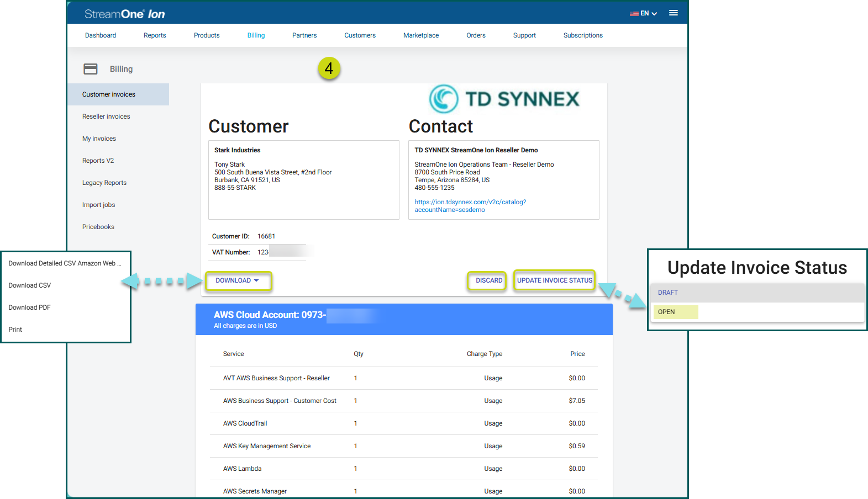Viewport: 868px width, 499px height.
Task: Click the AWS Cloud Account header
Action: click(x=404, y=319)
